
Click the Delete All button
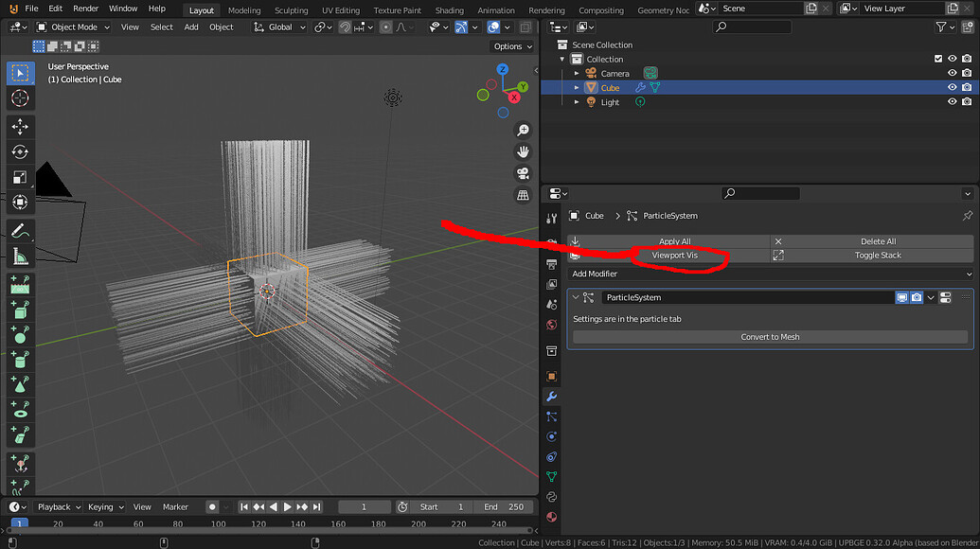[x=872, y=241]
